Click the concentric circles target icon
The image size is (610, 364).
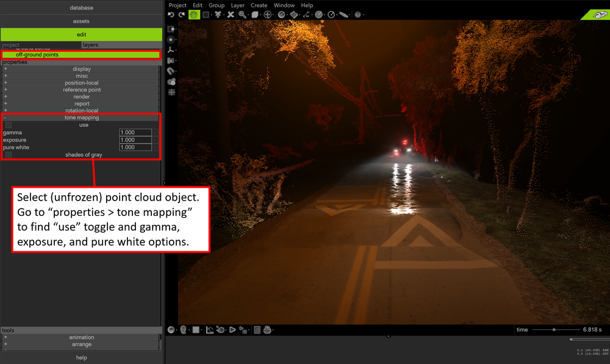tap(171, 40)
